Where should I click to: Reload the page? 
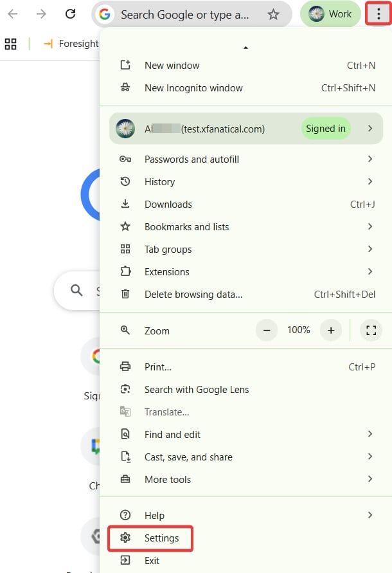tap(71, 14)
